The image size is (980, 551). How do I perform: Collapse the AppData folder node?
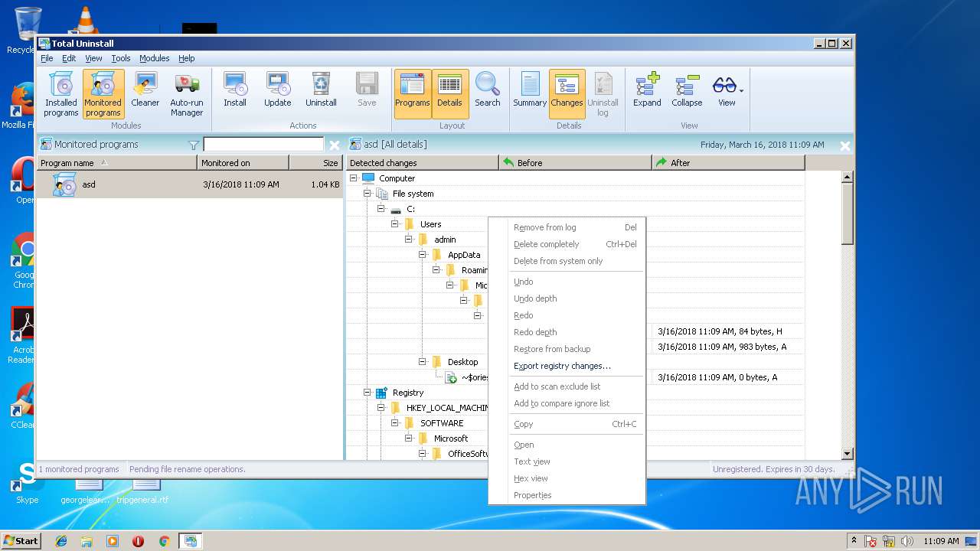[423, 255]
